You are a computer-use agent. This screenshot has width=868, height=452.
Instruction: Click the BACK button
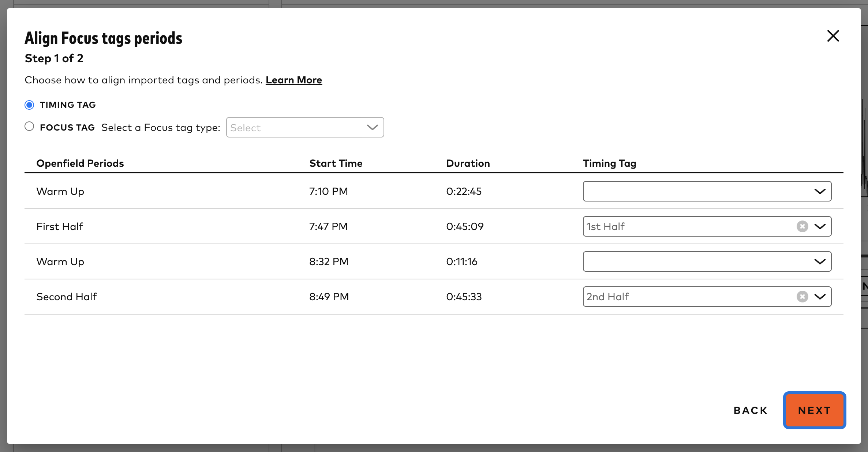(x=750, y=410)
